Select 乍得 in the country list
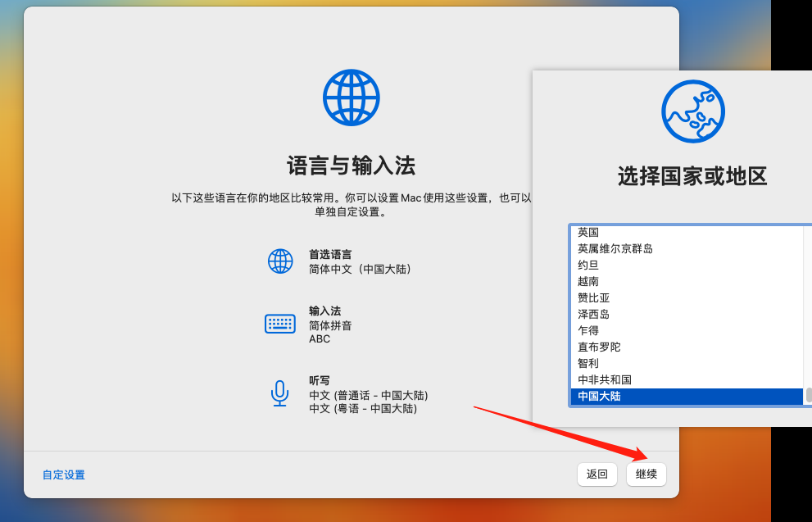The image size is (812, 522). pyautogui.click(x=588, y=330)
